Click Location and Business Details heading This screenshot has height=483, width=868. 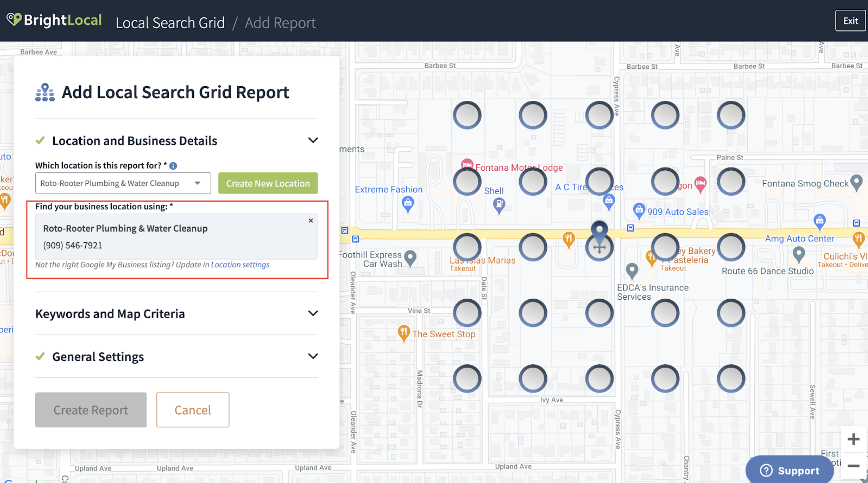click(x=135, y=140)
